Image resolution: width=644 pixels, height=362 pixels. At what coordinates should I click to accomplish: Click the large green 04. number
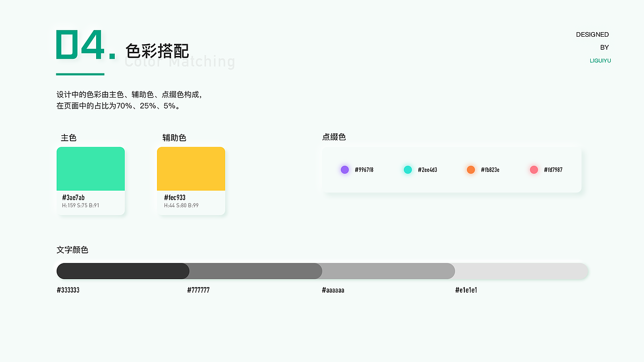pyautogui.click(x=86, y=44)
